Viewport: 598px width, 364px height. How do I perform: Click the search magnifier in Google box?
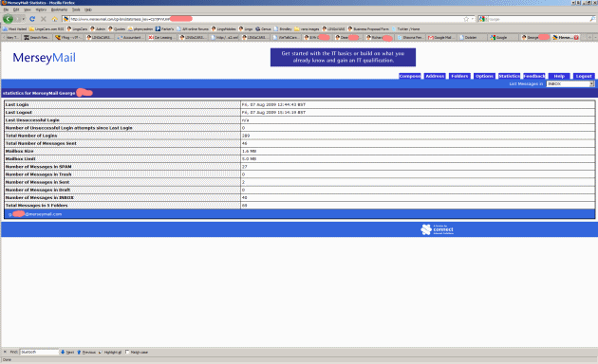coord(592,19)
